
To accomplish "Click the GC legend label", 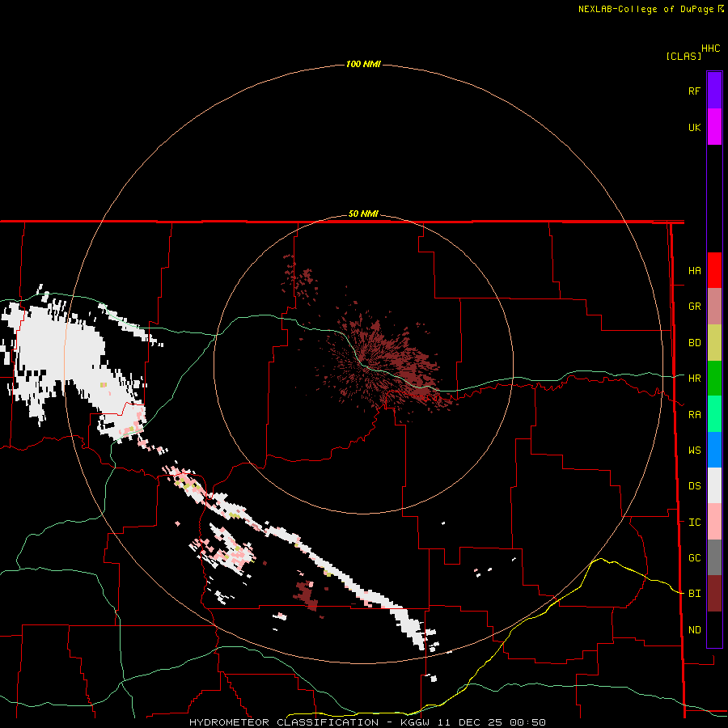I will click(x=695, y=558).
